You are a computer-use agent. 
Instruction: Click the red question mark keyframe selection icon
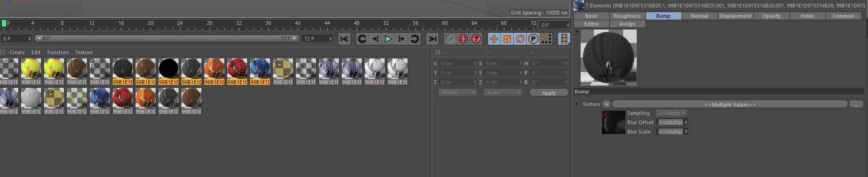pyautogui.click(x=476, y=39)
